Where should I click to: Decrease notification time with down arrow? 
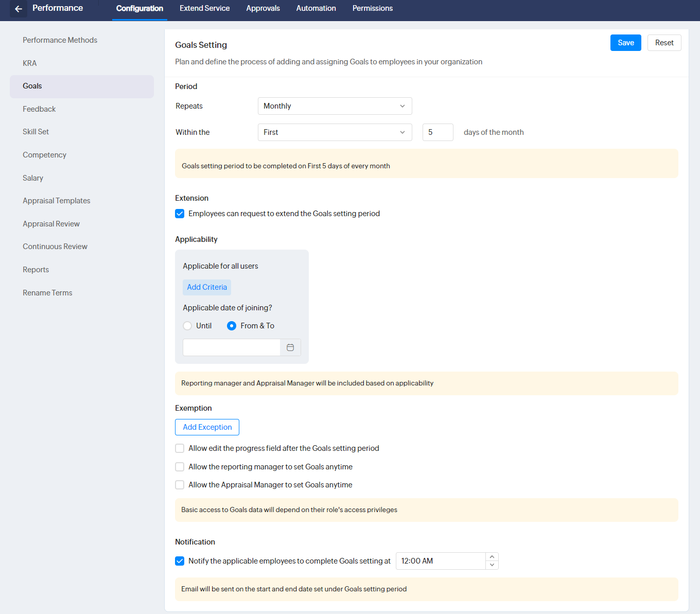492,565
